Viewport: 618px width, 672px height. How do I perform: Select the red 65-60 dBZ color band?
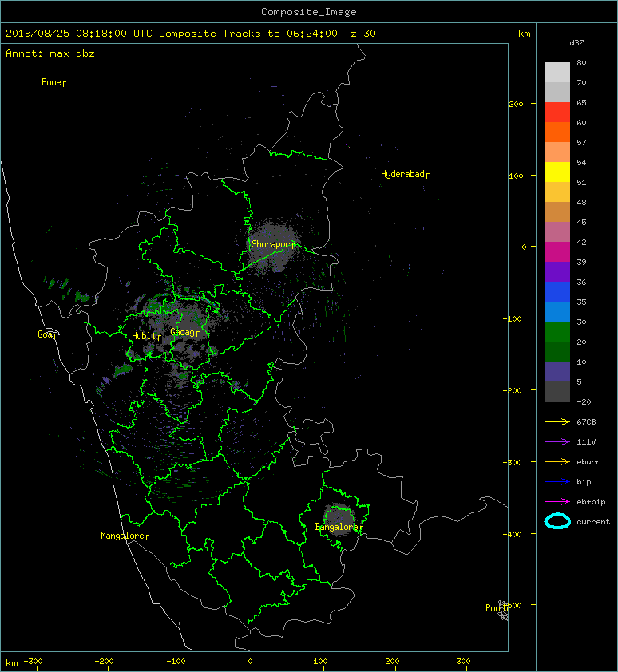[557, 113]
